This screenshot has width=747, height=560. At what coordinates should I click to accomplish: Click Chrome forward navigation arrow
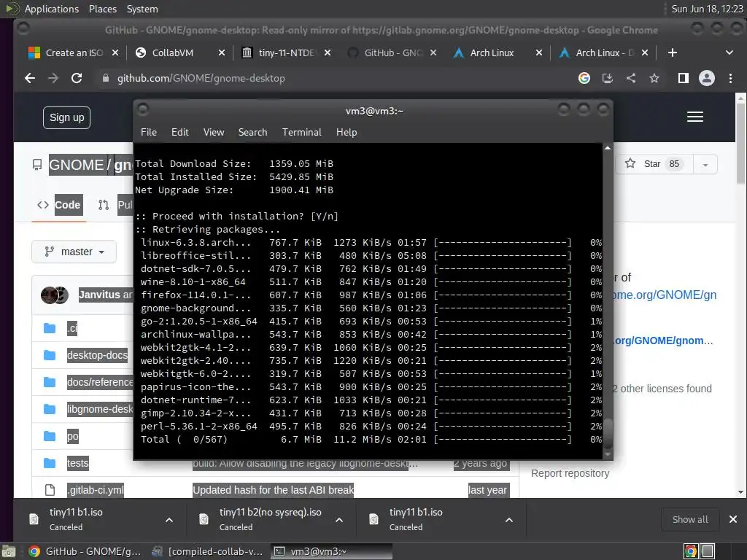(53, 78)
